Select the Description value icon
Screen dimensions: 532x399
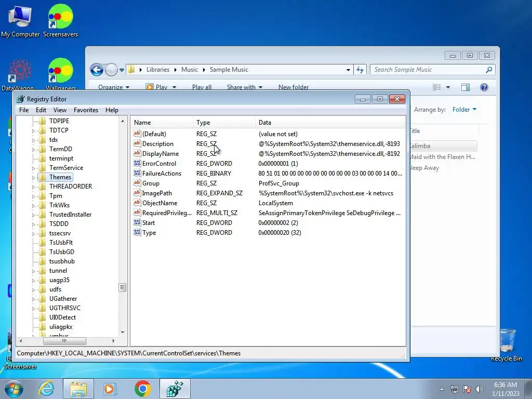tap(137, 143)
